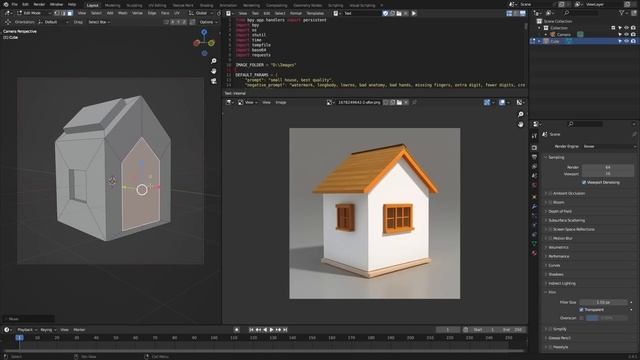
Task: Run the script with the play icon
Action: pyautogui.click(x=414, y=13)
